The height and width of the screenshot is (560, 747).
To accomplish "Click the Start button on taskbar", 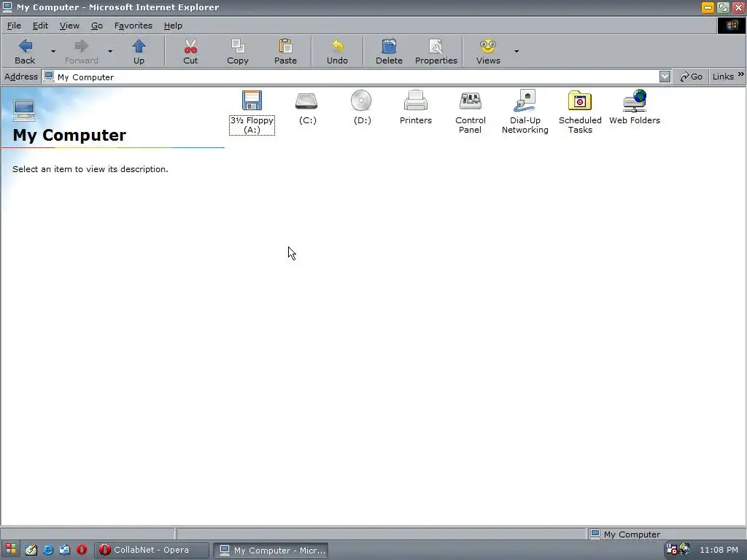I will pyautogui.click(x=10, y=550).
